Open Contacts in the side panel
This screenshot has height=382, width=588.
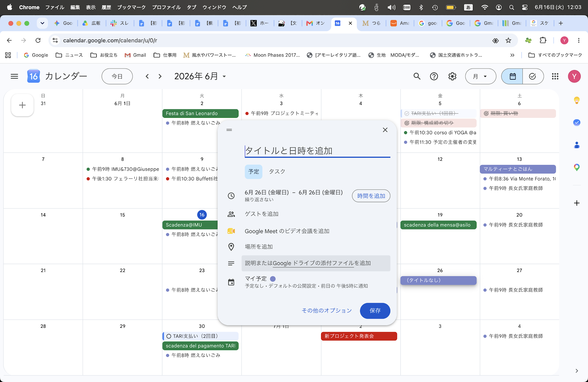pyautogui.click(x=577, y=145)
